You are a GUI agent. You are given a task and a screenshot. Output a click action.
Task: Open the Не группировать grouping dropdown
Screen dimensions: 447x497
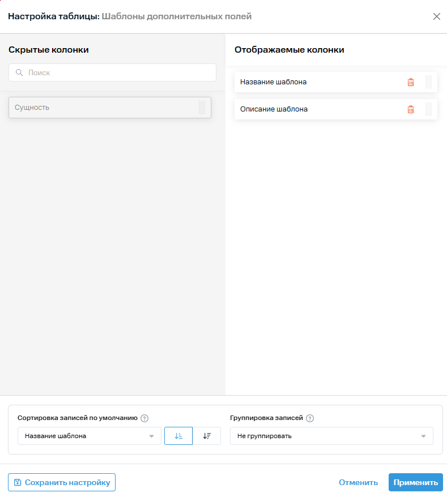click(x=332, y=436)
